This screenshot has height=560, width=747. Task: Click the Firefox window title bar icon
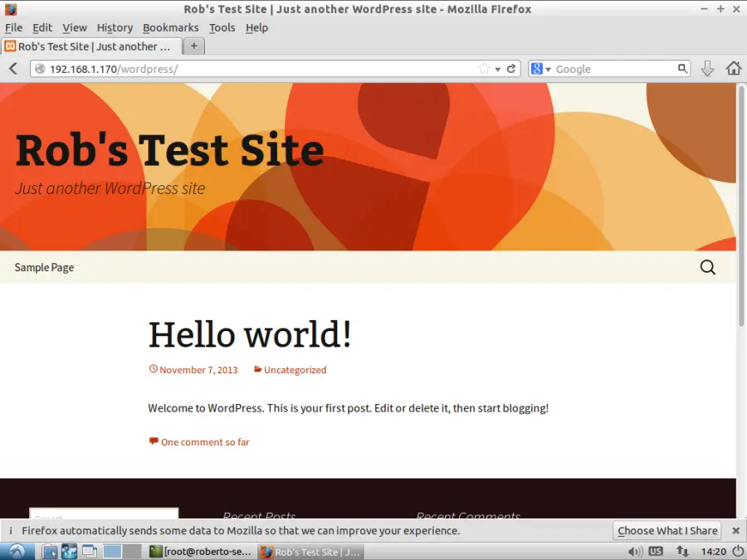pos(11,9)
